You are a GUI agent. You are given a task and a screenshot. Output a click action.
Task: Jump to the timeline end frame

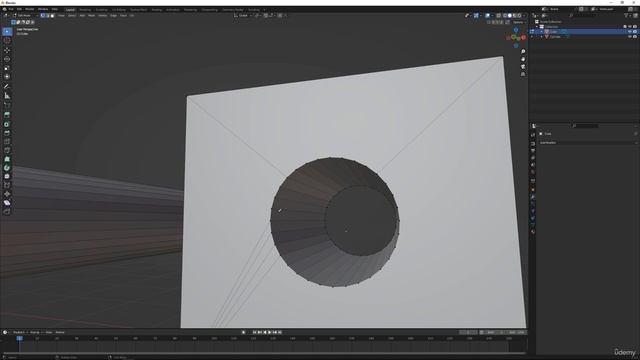[x=280, y=332]
